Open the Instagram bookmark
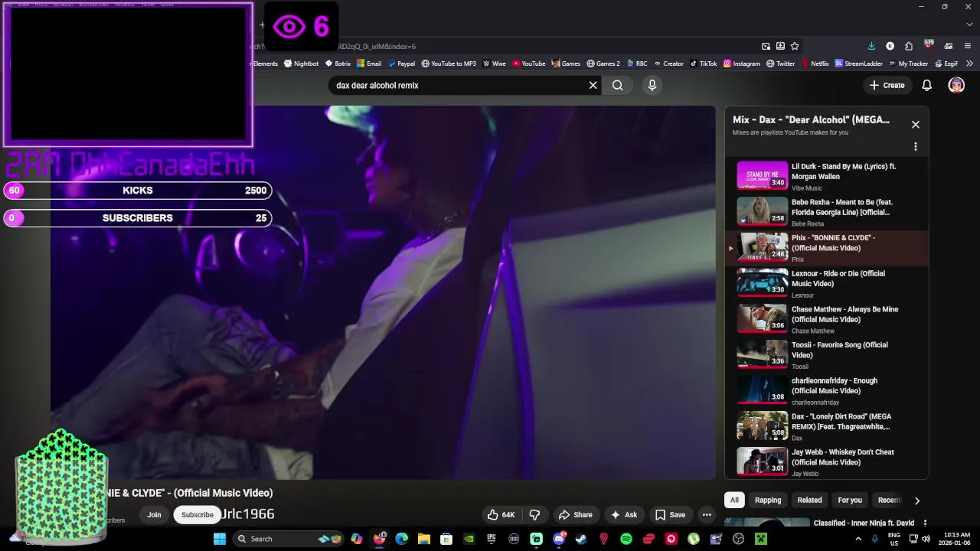The height and width of the screenshot is (551, 980). 742,64
